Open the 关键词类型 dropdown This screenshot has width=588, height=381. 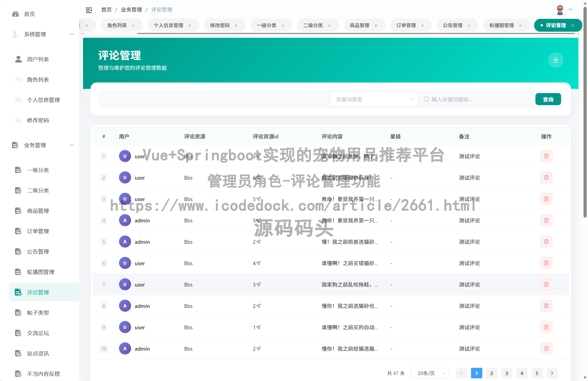coord(374,99)
